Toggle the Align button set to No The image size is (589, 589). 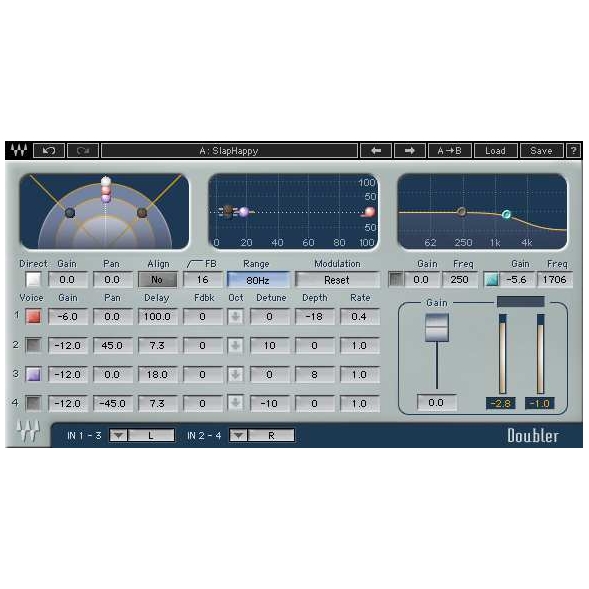click(x=157, y=279)
